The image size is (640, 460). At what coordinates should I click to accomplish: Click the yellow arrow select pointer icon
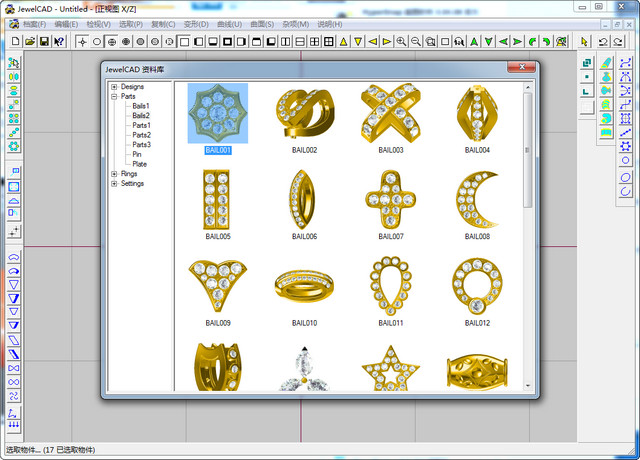point(584,41)
